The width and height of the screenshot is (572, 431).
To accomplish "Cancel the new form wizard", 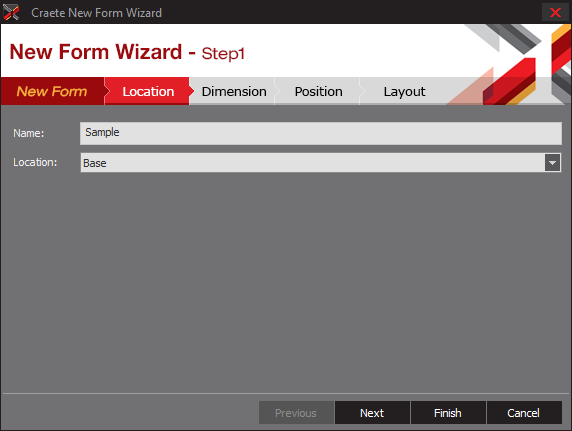I will [524, 413].
